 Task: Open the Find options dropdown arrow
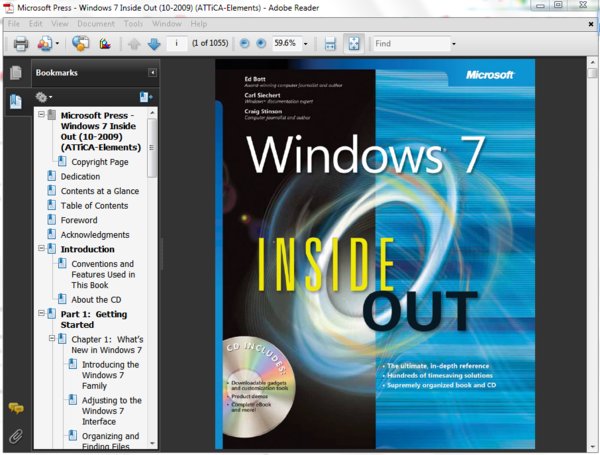click(x=454, y=44)
